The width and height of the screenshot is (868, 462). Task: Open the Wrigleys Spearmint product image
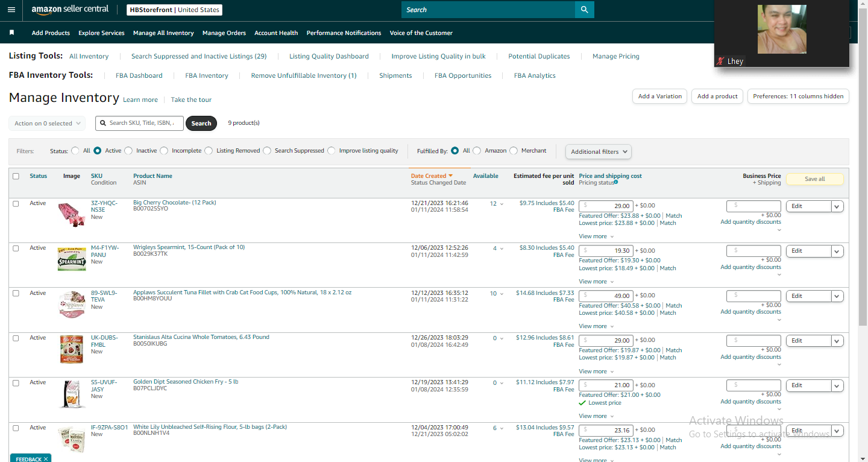pos(72,259)
